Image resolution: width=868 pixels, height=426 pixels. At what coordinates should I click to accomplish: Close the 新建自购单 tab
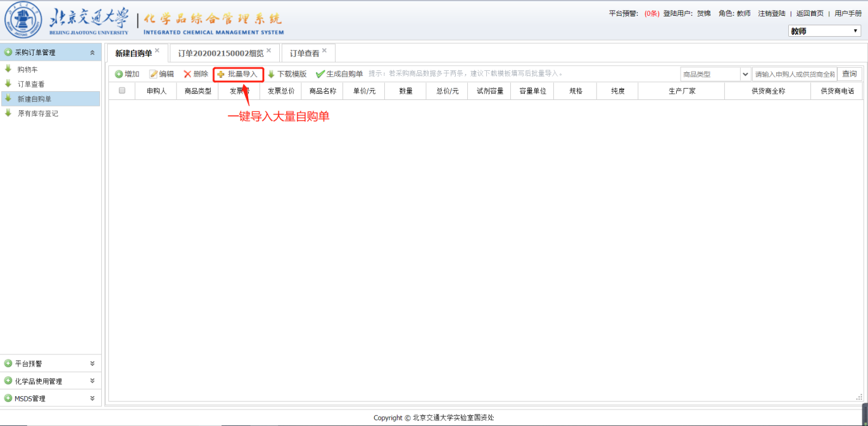[157, 51]
